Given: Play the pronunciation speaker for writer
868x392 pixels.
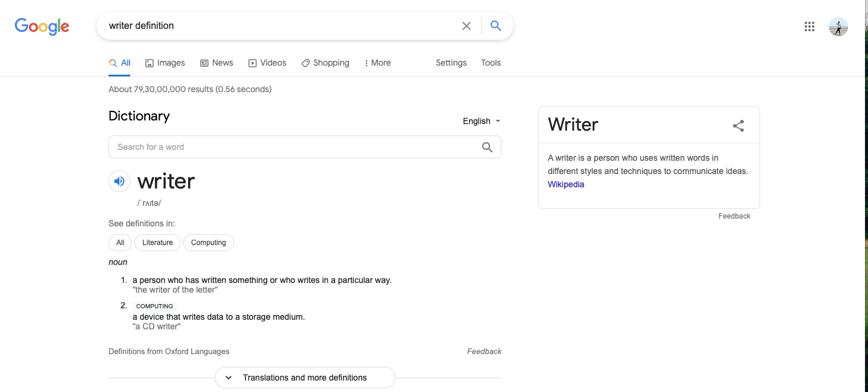Looking at the screenshot, I should click(x=119, y=181).
